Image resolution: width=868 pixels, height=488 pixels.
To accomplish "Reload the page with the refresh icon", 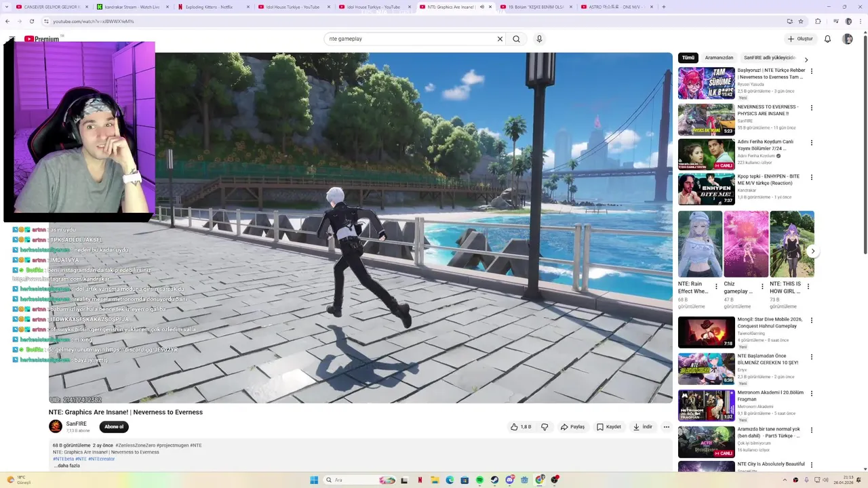I will (x=31, y=21).
